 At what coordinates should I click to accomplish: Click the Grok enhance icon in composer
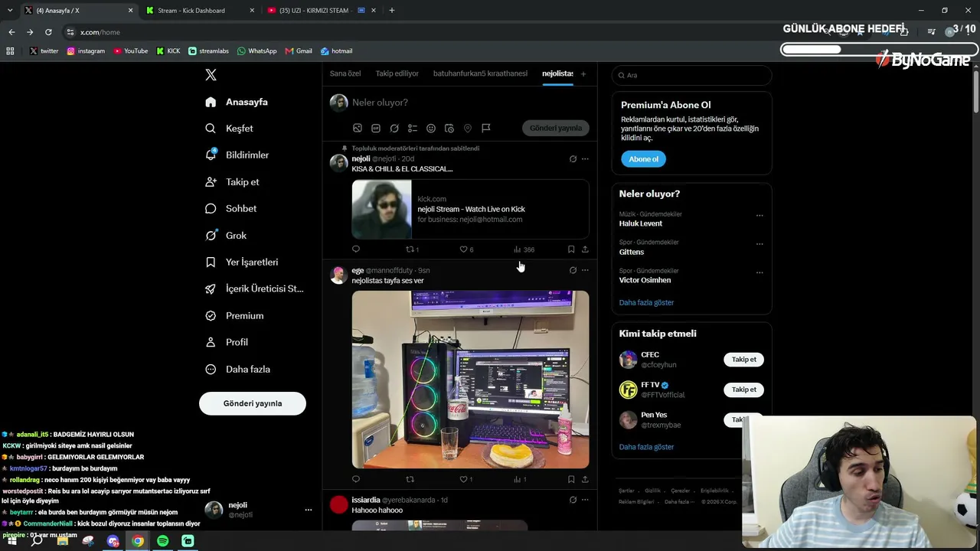coord(394,129)
